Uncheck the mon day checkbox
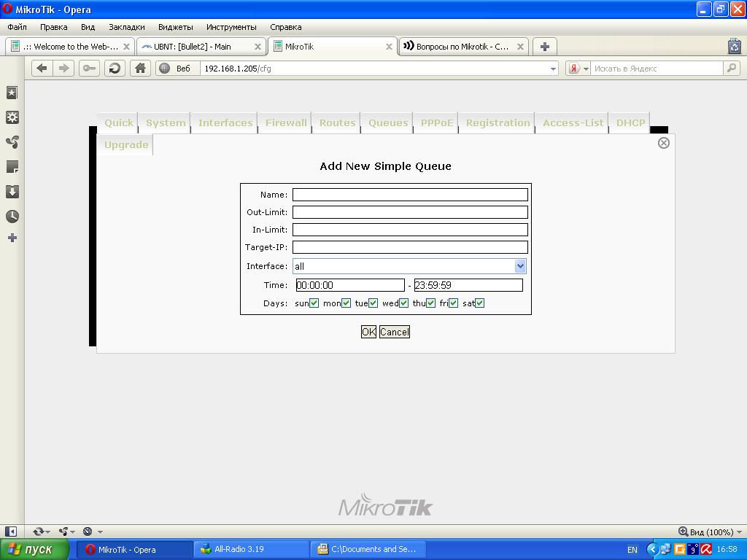This screenshot has height=560, width=747. tap(347, 303)
